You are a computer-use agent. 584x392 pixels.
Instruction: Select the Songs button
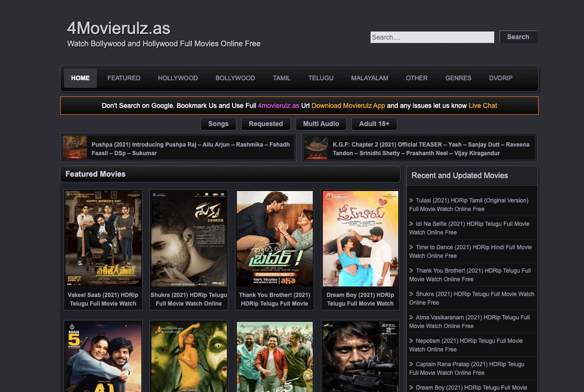[x=218, y=124]
